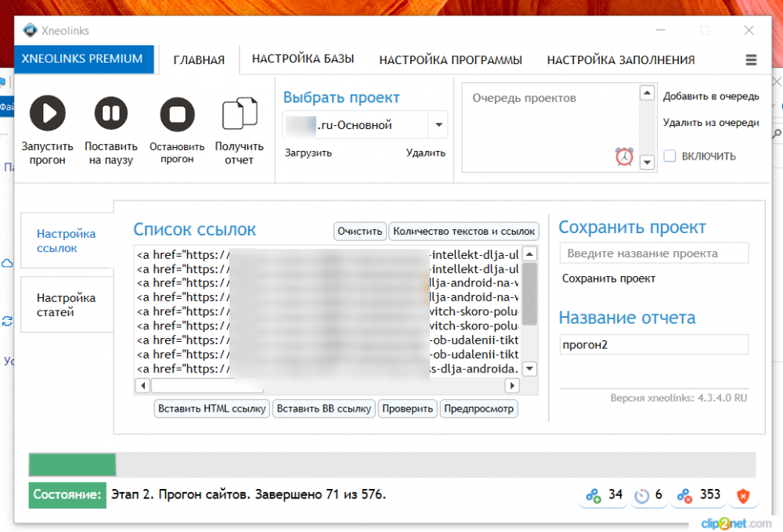Screen dimensions: 783x532
Task: Select the Настройка статей side tab
Action: [67, 304]
